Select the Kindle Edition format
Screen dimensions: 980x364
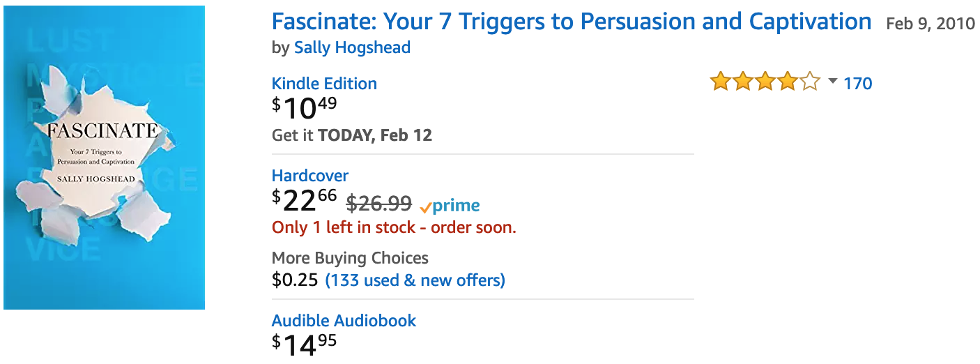coord(324,84)
